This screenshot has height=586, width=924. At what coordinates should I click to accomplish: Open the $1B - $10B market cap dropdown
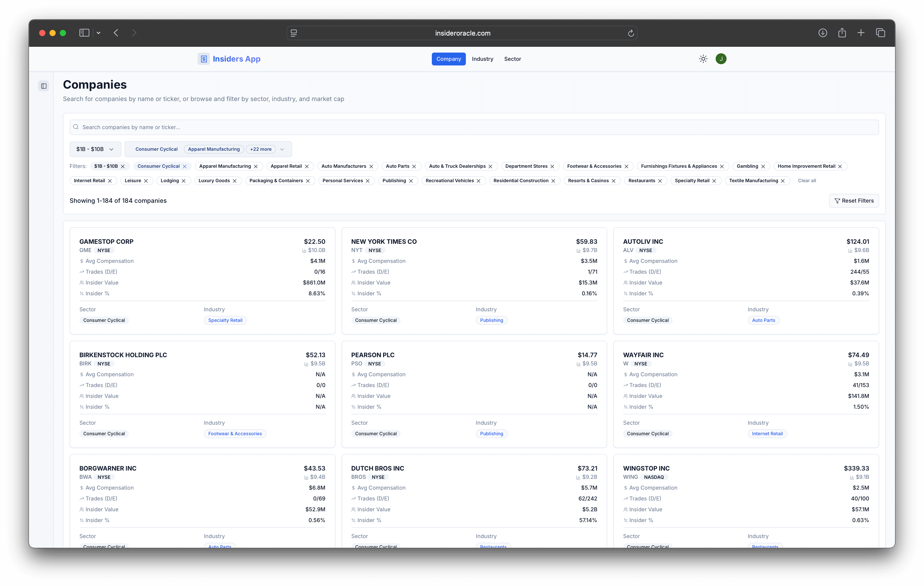tap(95, 149)
